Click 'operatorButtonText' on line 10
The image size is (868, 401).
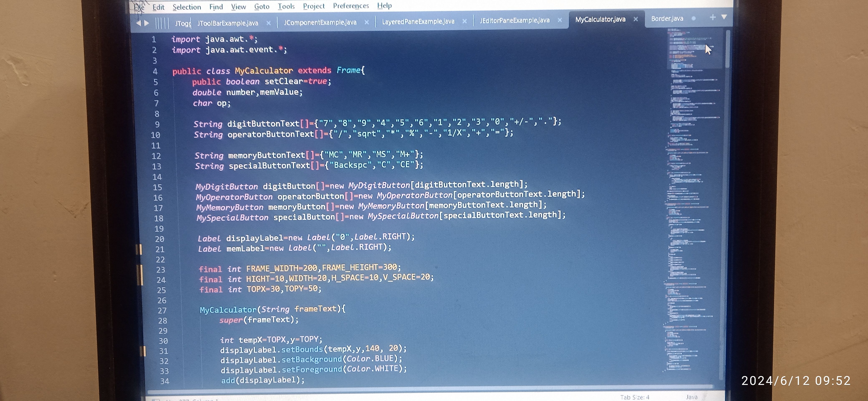[271, 135]
